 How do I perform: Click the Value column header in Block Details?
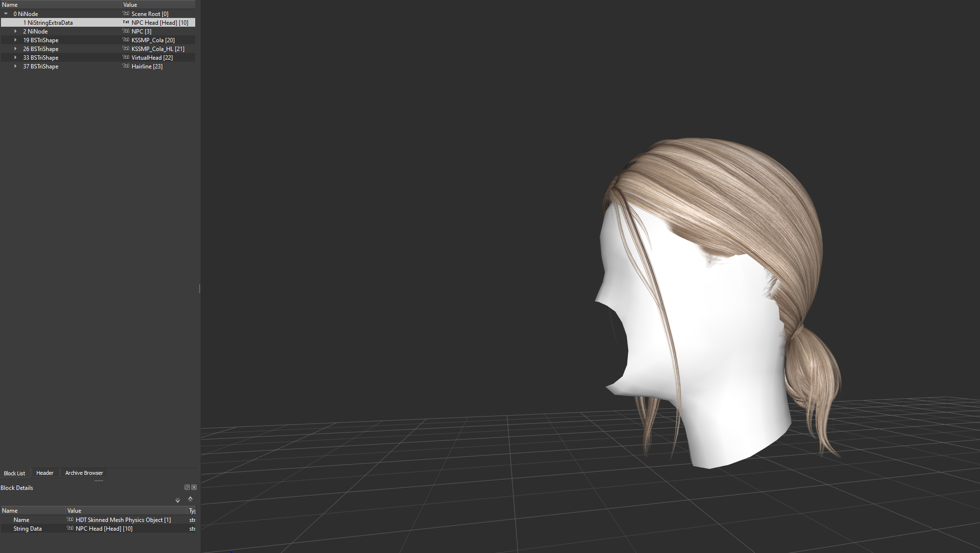point(127,511)
